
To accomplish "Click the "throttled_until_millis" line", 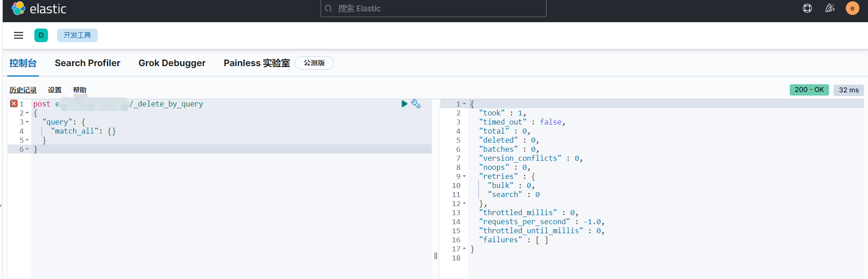I will coord(542,231).
